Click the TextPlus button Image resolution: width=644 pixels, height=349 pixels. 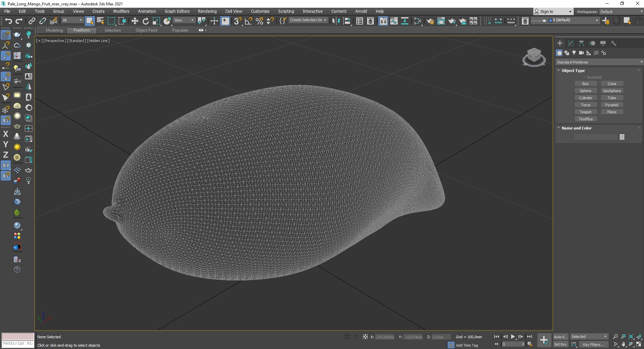[x=585, y=119]
